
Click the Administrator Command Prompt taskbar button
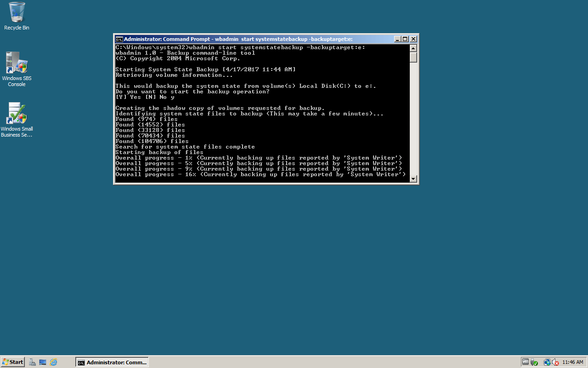pyautogui.click(x=112, y=362)
